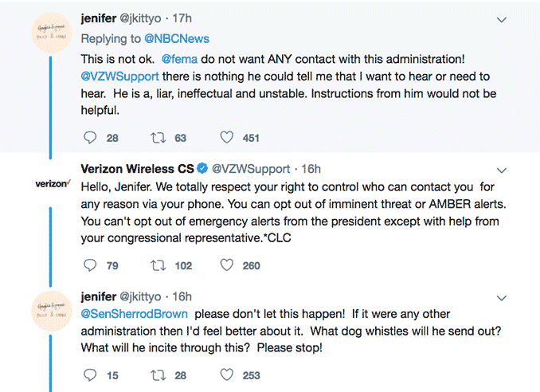Open options chevron on Jenifer's last tweet
The width and height of the screenshot is (540, 392).
point(502,297)
